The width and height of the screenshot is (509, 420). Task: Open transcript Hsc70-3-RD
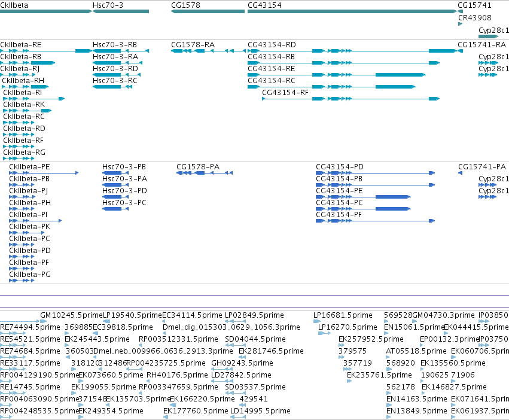[x=117, y=75]
